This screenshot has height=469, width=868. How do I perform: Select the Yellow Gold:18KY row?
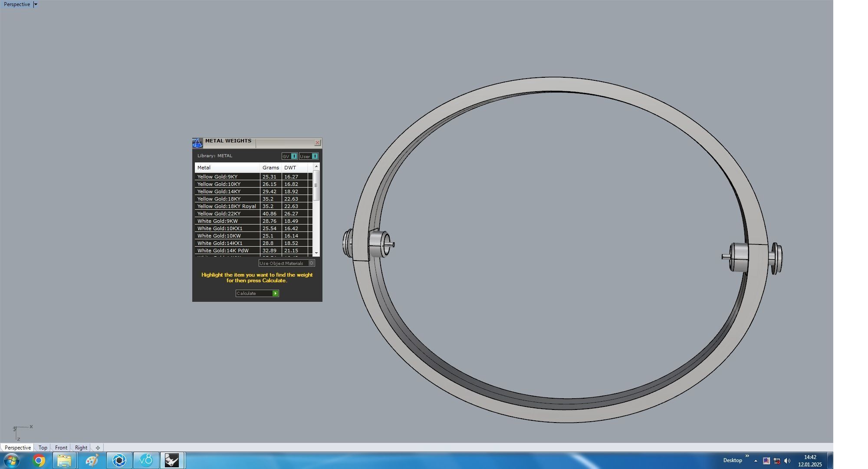pos(253,199)
